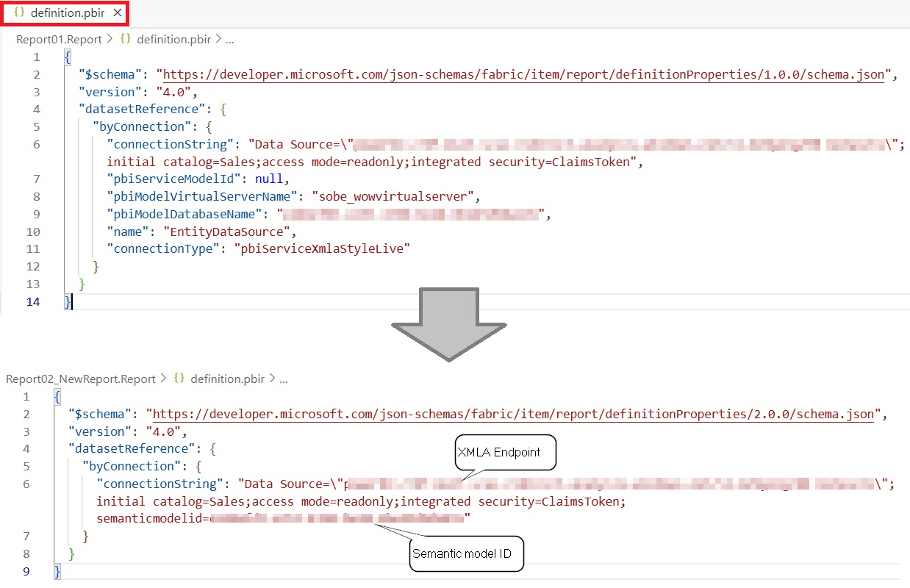Click definition.pbir breadcrumb in bottom editor

(x=229, y=379)
